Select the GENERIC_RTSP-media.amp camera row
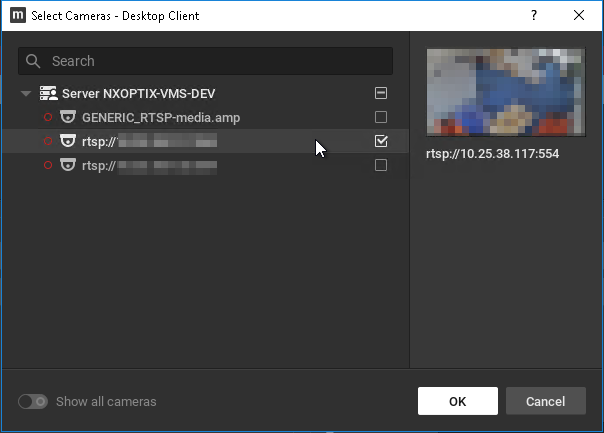This screenshot has width=604, height=433. pos(160,117)
